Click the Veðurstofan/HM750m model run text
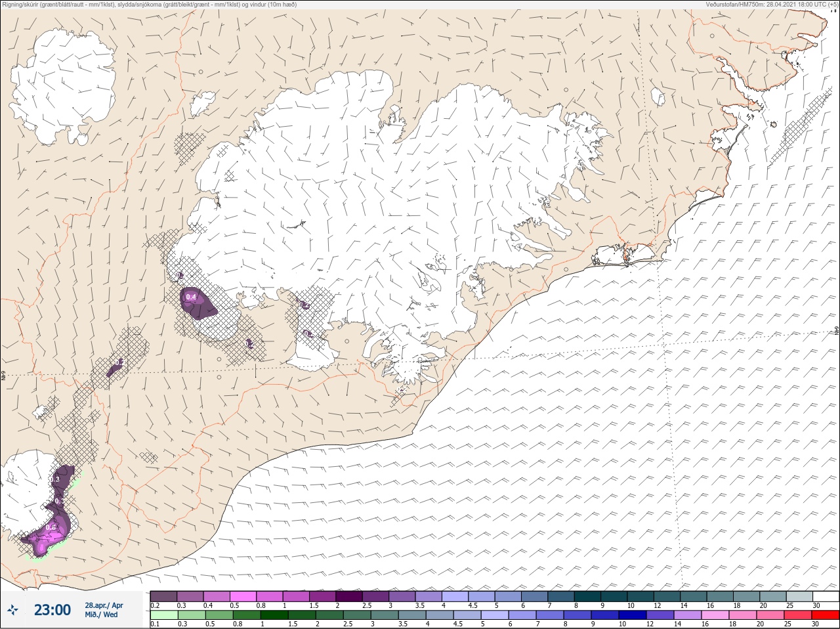 tap(772, 5)
